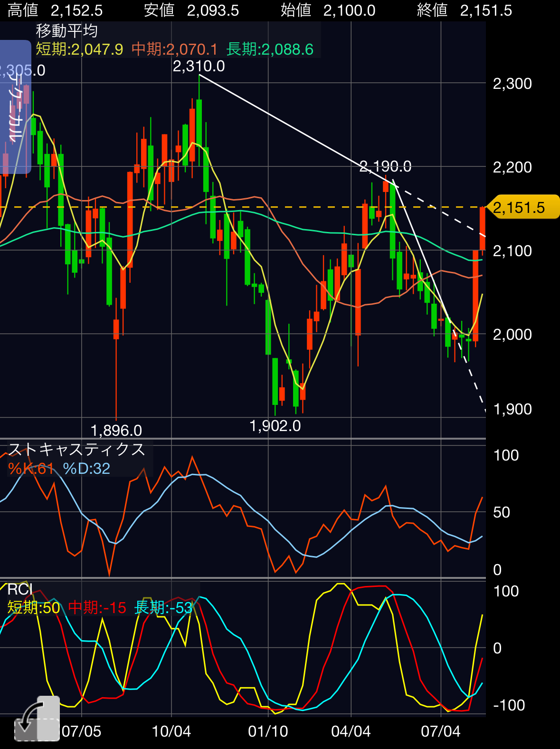Tap the RCI indicator panel title

20,589
